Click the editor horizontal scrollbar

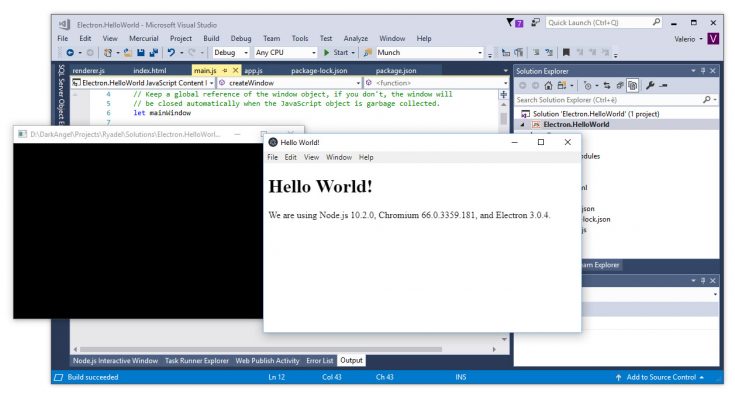pyautogui.click(x=261, y=349)
